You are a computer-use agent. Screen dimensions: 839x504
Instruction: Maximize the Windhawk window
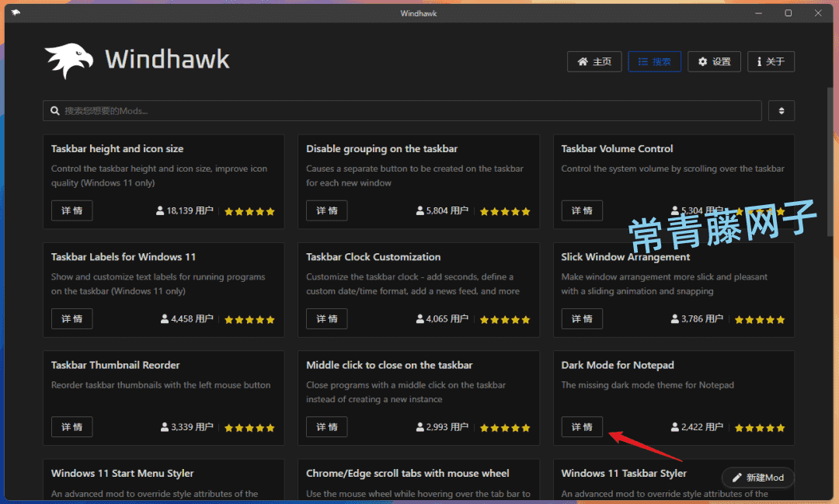(789, 13)
